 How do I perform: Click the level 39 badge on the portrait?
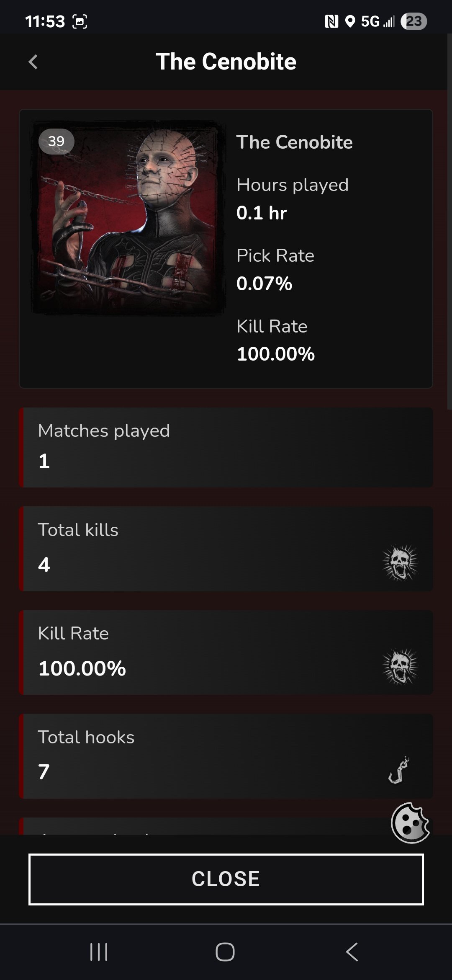56,142
